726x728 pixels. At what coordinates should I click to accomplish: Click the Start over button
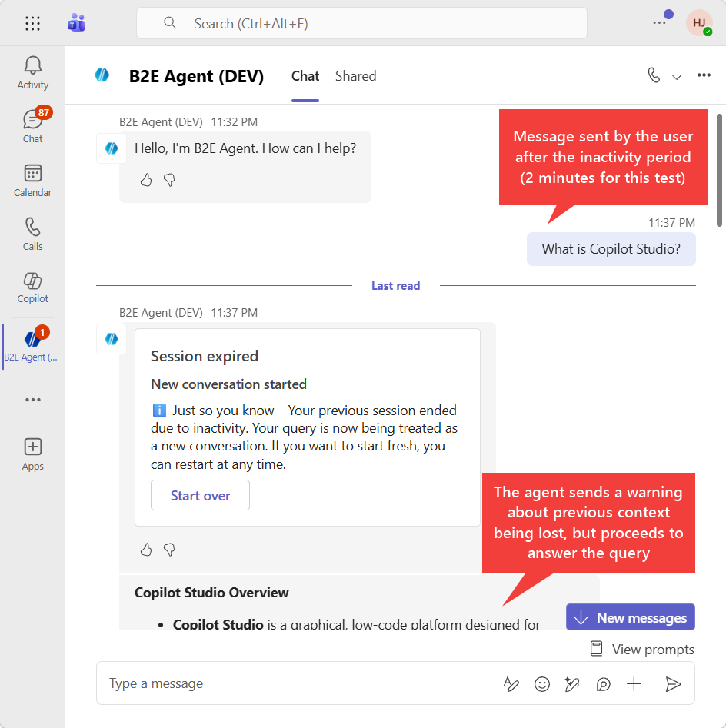[200, 496]
